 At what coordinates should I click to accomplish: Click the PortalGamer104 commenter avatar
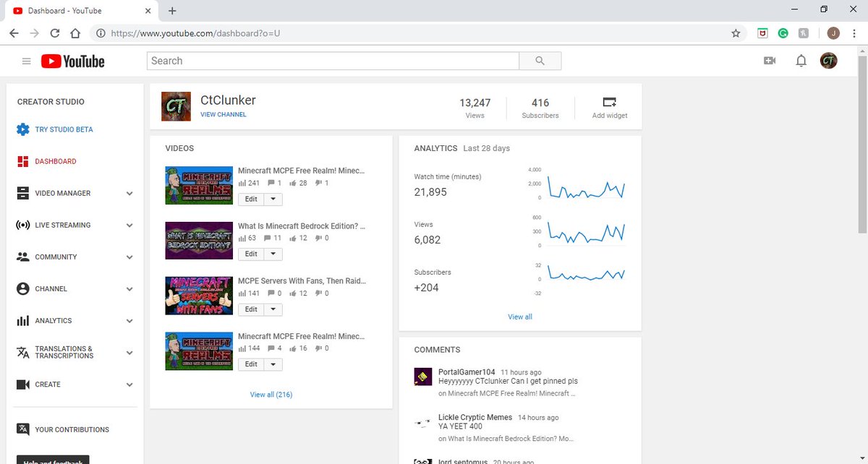[423, 377]
